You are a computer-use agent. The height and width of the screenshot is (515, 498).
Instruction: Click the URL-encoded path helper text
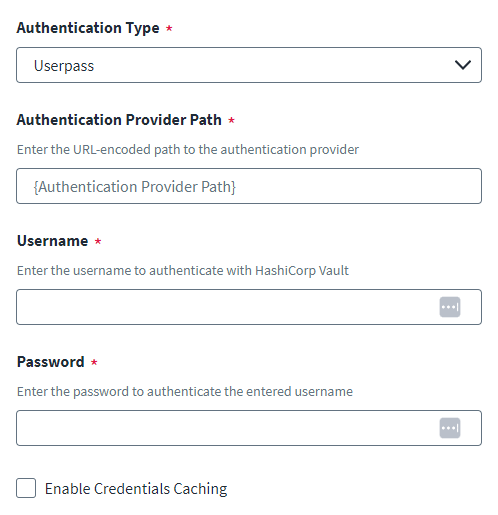coord(188,150)
